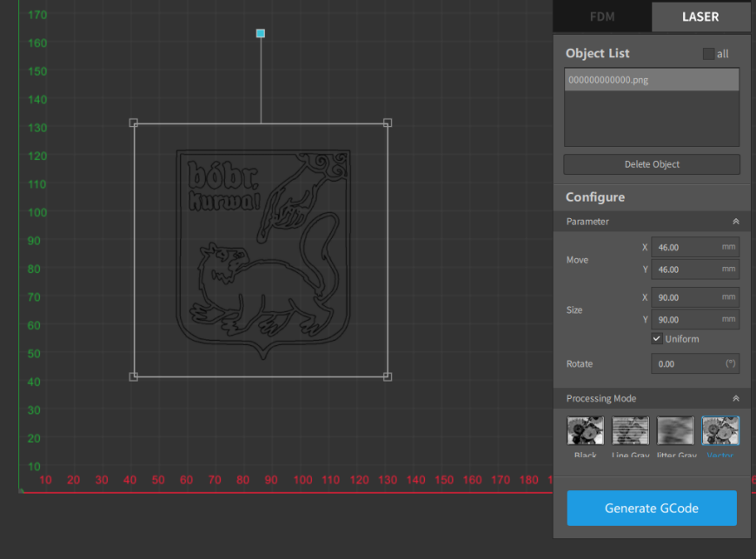Screen dimensions: 756x559
Task: Select the Black processing mode thumbnail
Action: (585, 430)
